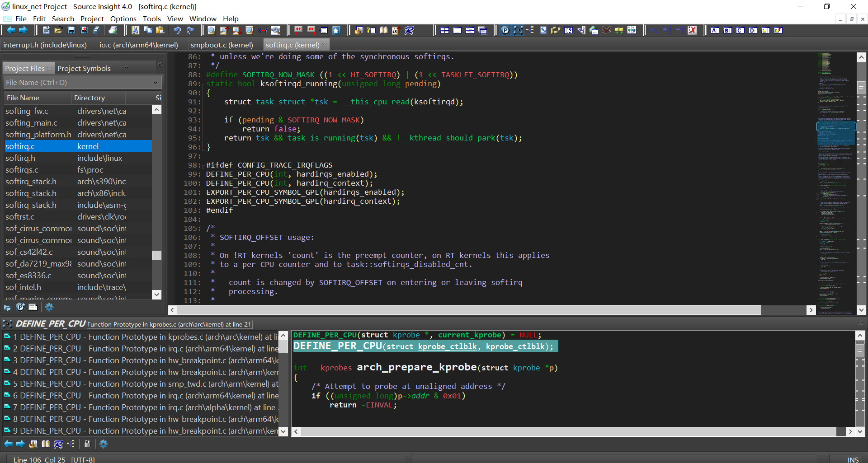Sort by File Name column header
Image resolution: width=868 pixels, height=463 pixels.
pos(38,98)
